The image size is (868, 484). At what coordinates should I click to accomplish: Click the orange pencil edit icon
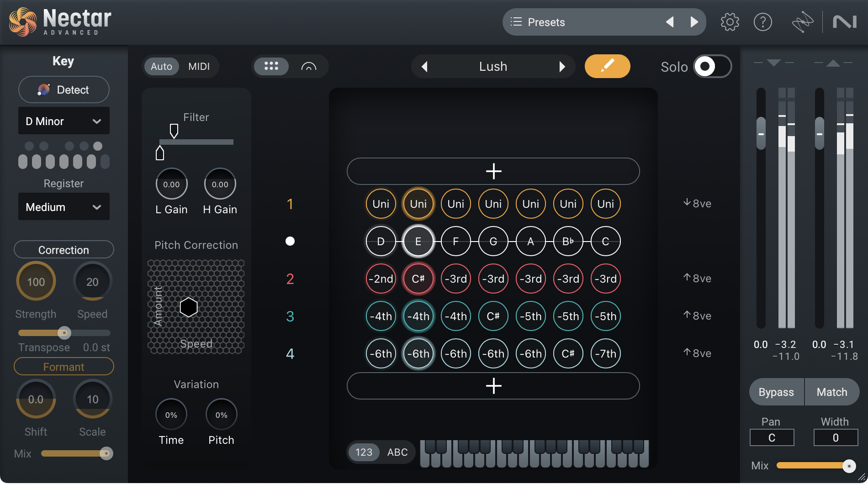[607, 66]
